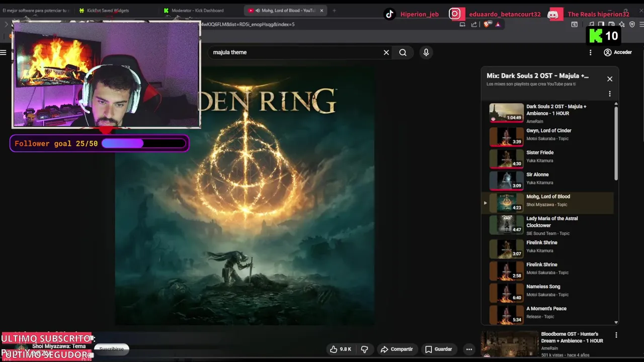Image resolution: width=644 pixels, height=362 pixels.
Task: Open the Mix playlist options menu
Action: [x=610, y=94]
